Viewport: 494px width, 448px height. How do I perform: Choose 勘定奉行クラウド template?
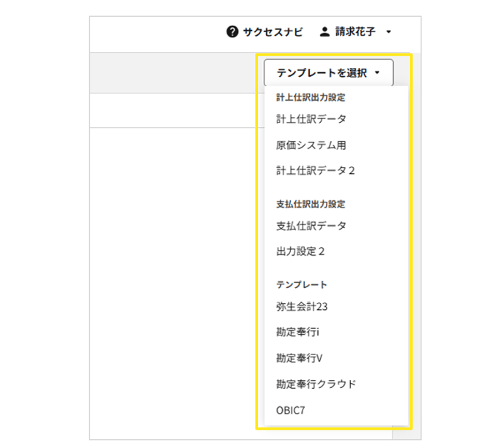pyautogui.click(x=316, y=384)
